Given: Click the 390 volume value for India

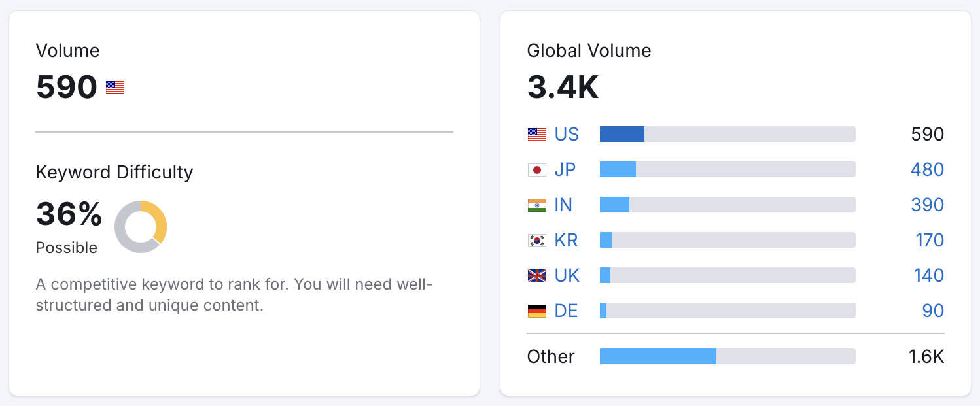Looking at the screenshot, I should coord(928,205).
